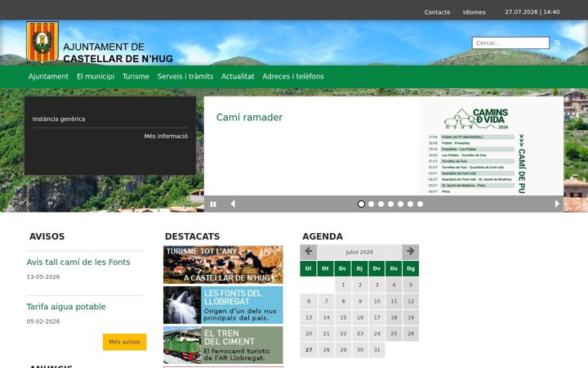Viewport: 588px width, 368px height.
Task: Click the 05-02-2026 notice date
Action: pos(43,321)
